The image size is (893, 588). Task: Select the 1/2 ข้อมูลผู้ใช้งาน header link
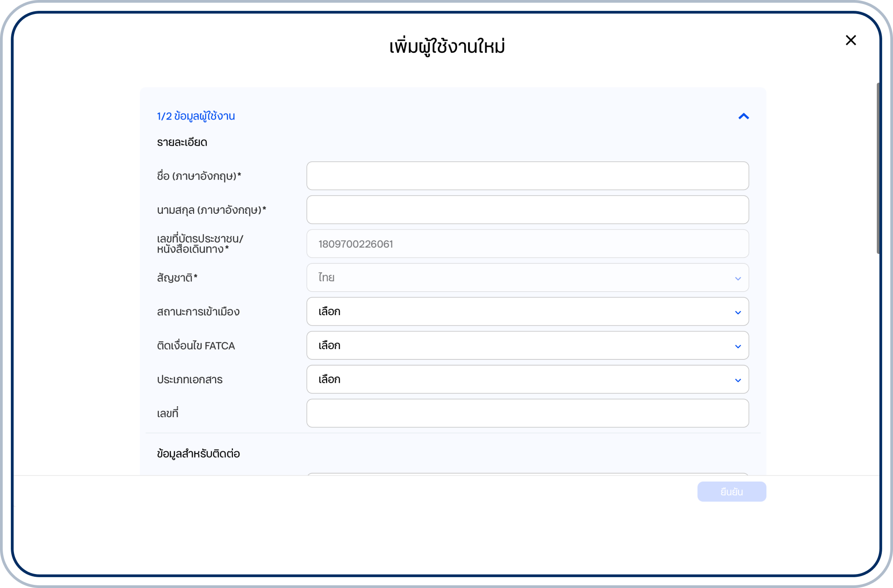click(196, 116)
